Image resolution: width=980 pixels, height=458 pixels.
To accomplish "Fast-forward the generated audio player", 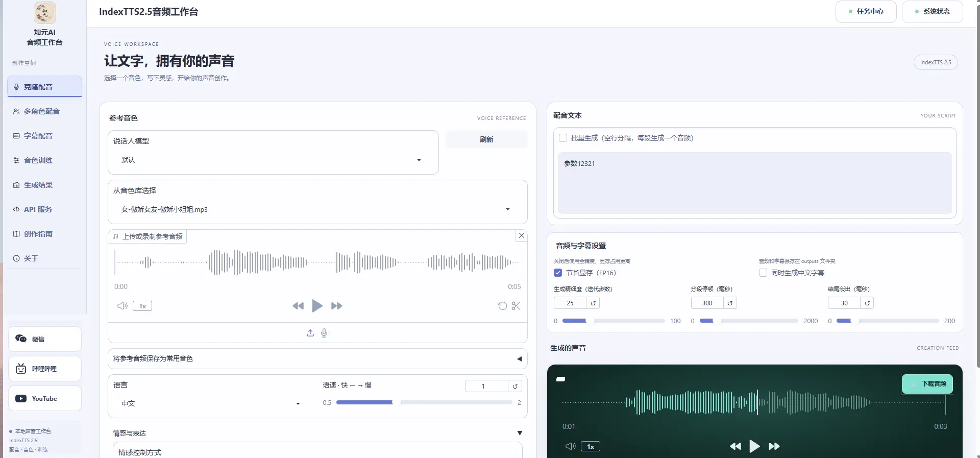I will [x=774, y=446].
